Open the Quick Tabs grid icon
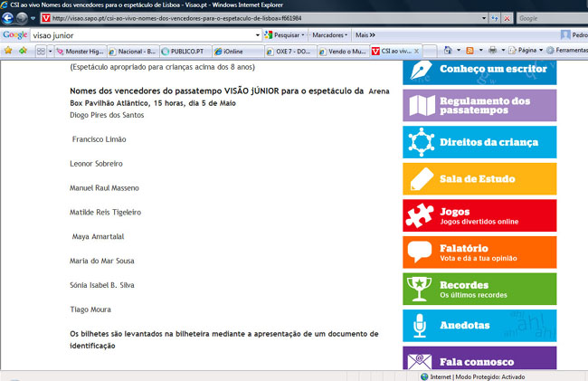Image resolution: width=588 pixels, height=381 pixels. pos(41,51)
